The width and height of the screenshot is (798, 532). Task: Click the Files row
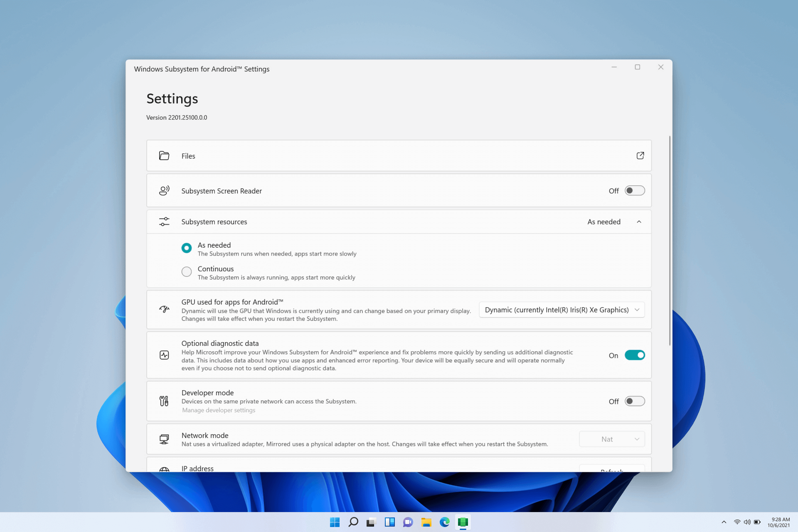[x=399, y=155]
